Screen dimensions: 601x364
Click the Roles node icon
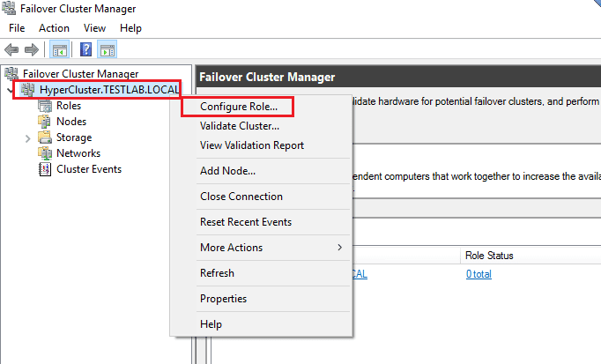[x=45, y=106]
